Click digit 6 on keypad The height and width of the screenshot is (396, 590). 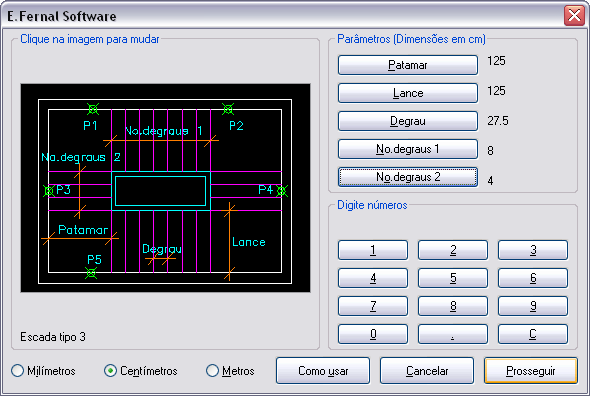533,278
